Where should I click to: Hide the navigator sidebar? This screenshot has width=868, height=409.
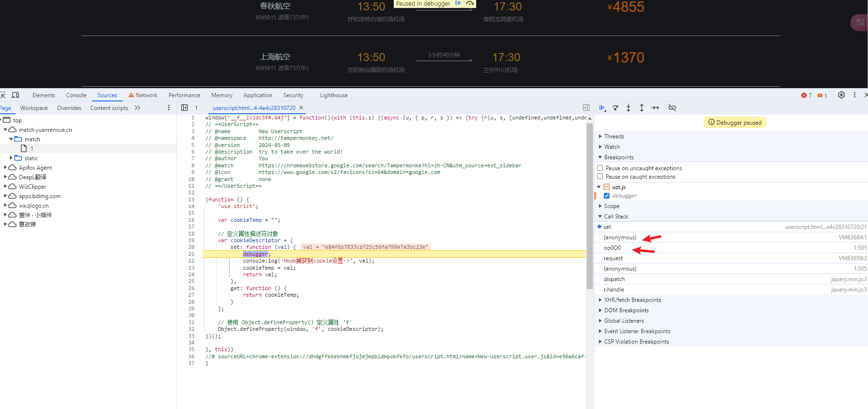[x=185, y=108]
